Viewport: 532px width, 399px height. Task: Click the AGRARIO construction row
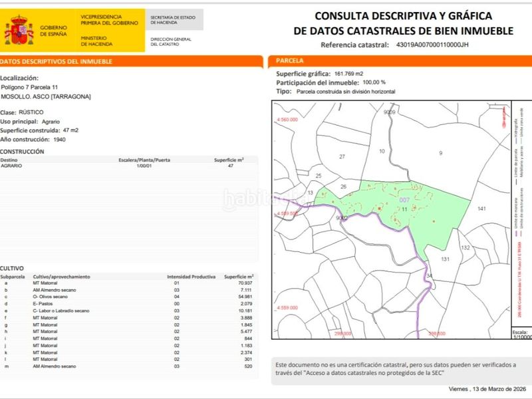[128, 166]
